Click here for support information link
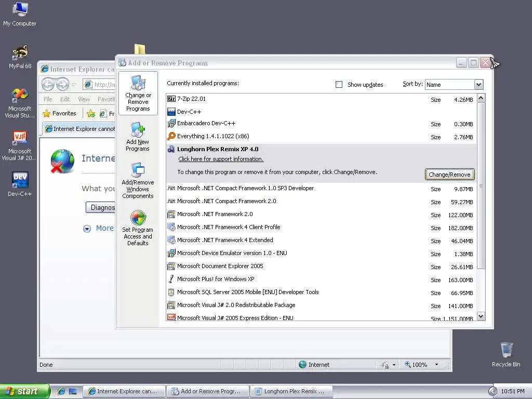 (221, 159)
